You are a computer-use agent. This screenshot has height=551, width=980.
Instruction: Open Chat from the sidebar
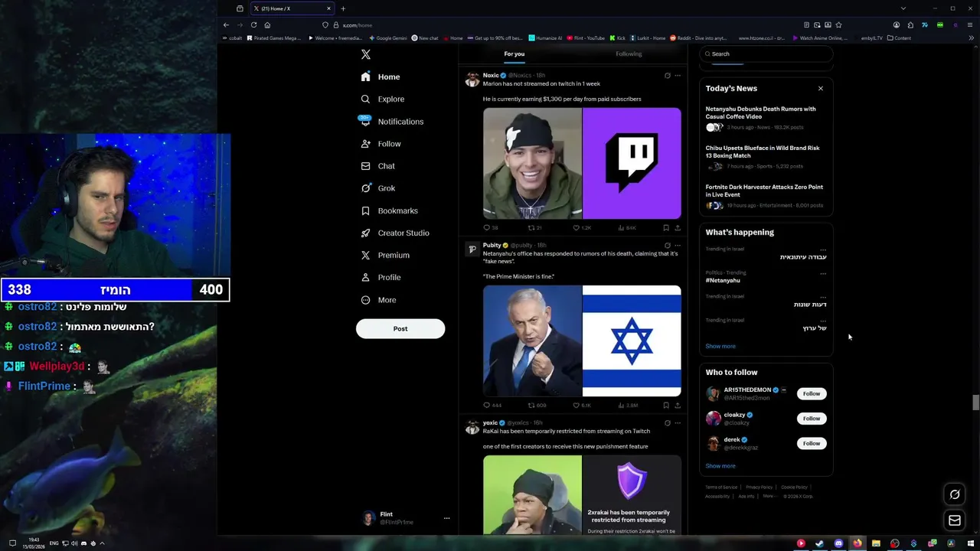(377, 166)
